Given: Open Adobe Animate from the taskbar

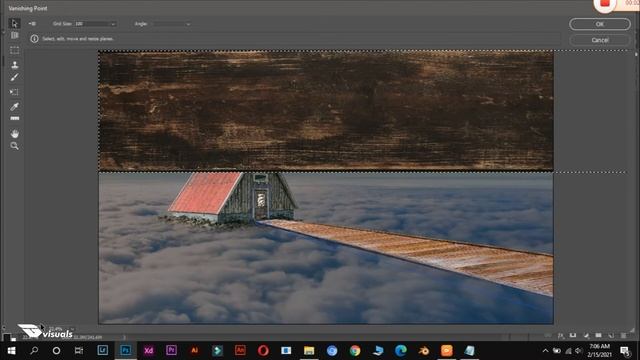Looking at the screenshot, I should pos(240,351).
